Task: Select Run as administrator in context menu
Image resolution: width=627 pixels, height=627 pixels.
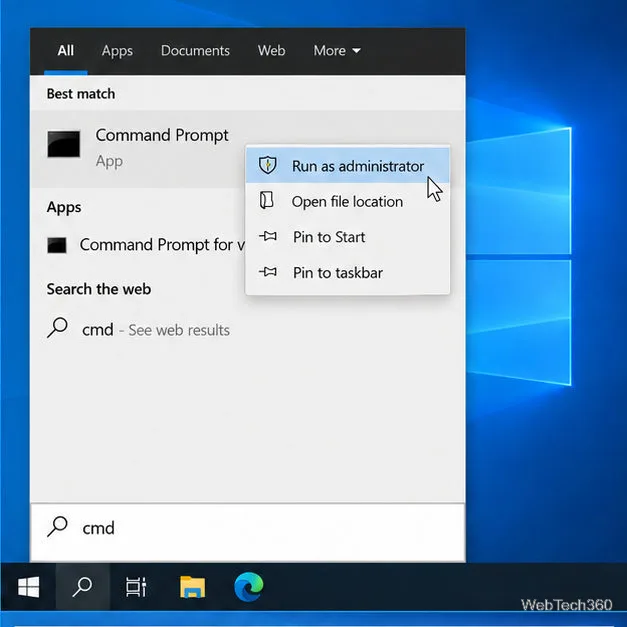Action: tap(347, 166)
